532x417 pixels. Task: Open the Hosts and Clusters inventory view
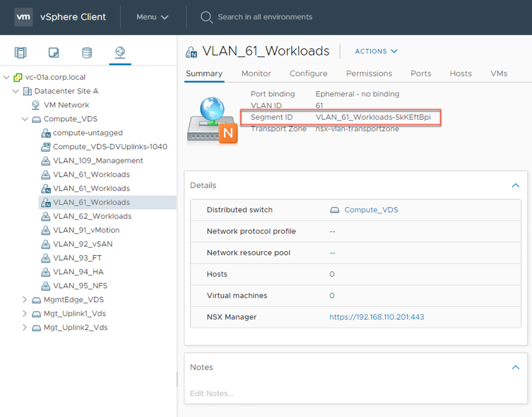pos(20,53)
